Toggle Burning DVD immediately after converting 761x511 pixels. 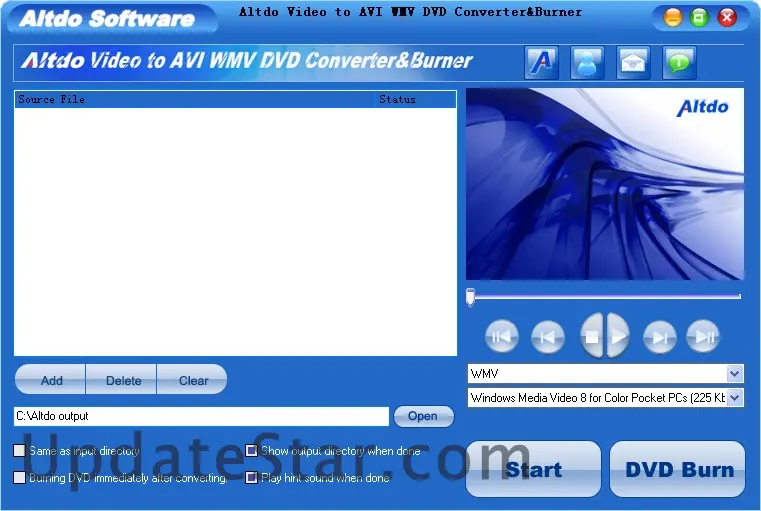pos(19,478)
